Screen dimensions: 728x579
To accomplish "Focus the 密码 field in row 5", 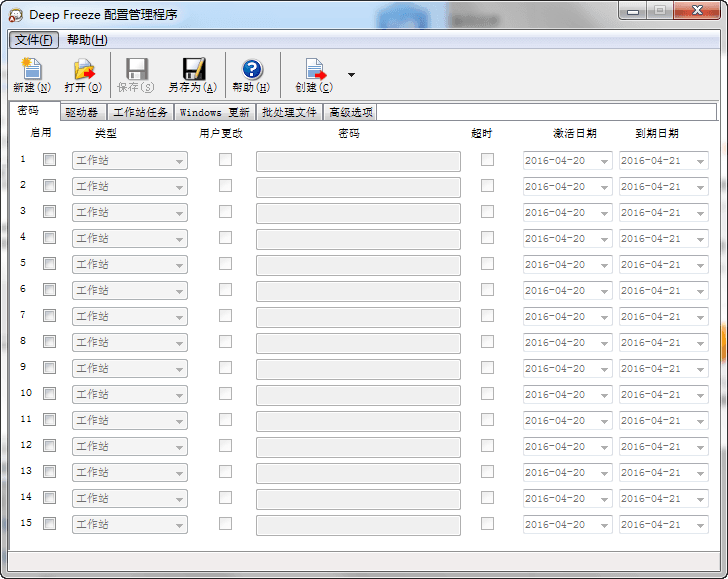I will (358, 265).
